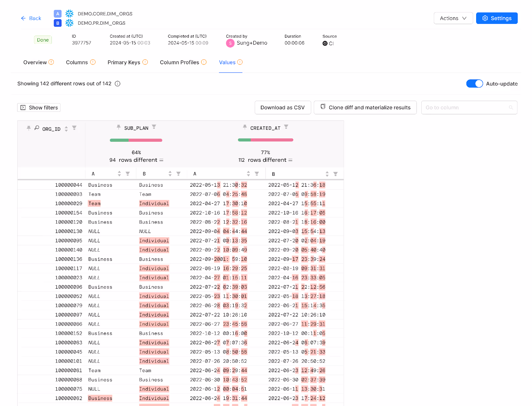Image resolution: width=532 pixels, height=406 pixels.
Task: Click the Sung+Demo user avatar
Action: point(230,43)
